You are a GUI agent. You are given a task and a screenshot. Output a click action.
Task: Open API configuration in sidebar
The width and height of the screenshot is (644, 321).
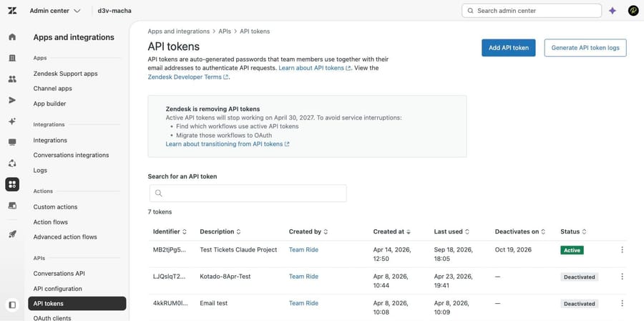(57, 289)
